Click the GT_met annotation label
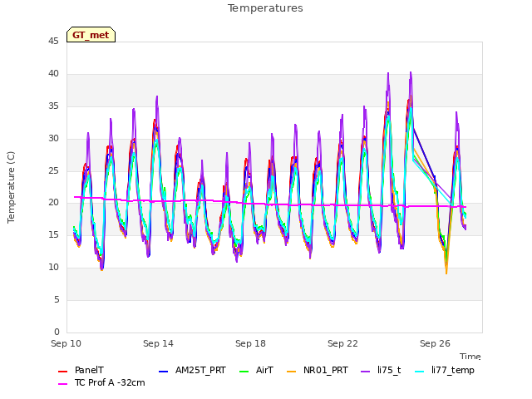This screenshot has height=399, width=532. (91, 35)
